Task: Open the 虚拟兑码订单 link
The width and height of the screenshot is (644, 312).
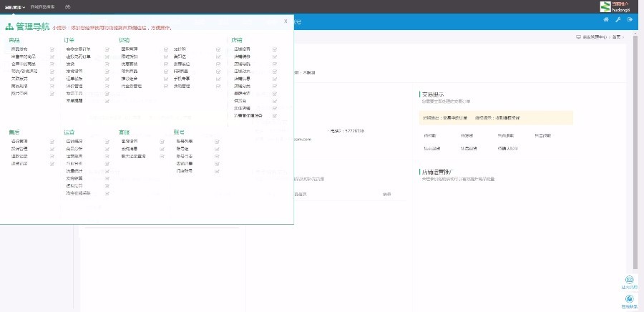Action: point(78,57)
